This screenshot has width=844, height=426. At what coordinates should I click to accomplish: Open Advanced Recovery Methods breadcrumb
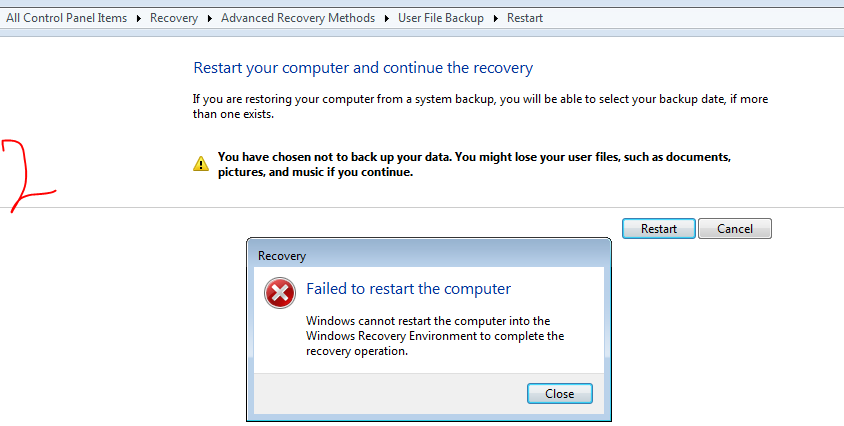[298, 18]
